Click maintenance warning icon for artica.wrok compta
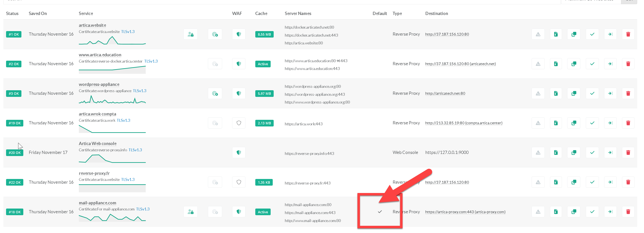The image size is (644, 233). point(538,123)
